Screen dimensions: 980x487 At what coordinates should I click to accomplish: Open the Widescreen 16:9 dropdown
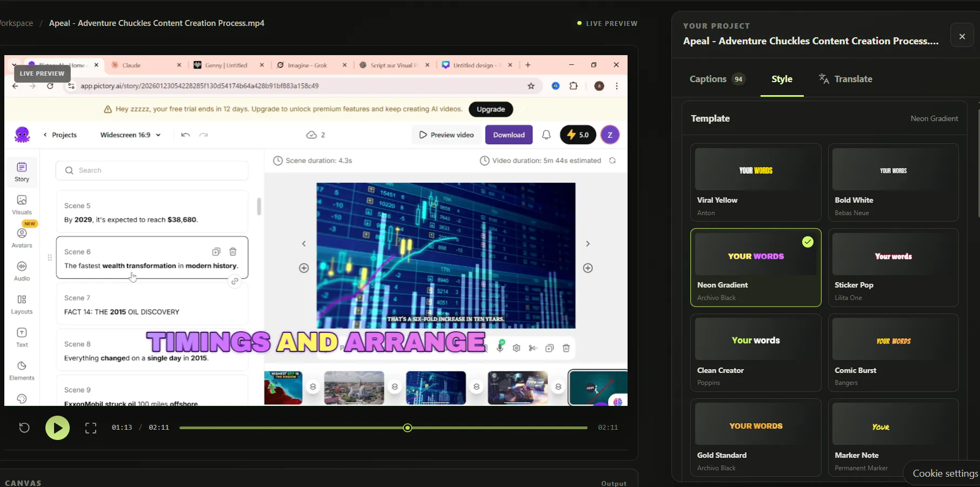point(130,135)
